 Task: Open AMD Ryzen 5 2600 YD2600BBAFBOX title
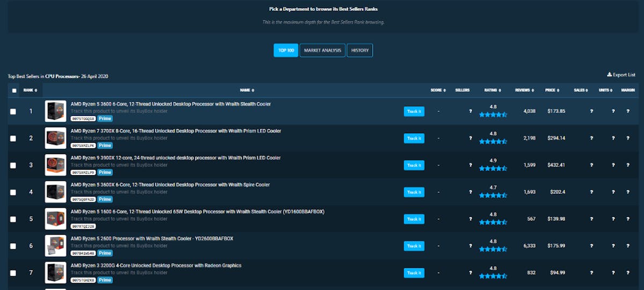click(x=152, y=238)
